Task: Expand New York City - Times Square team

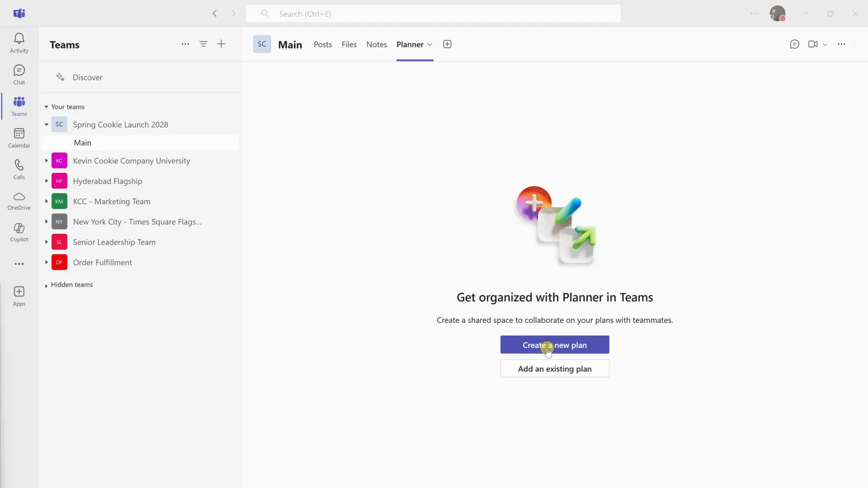Action: point(46,222)
